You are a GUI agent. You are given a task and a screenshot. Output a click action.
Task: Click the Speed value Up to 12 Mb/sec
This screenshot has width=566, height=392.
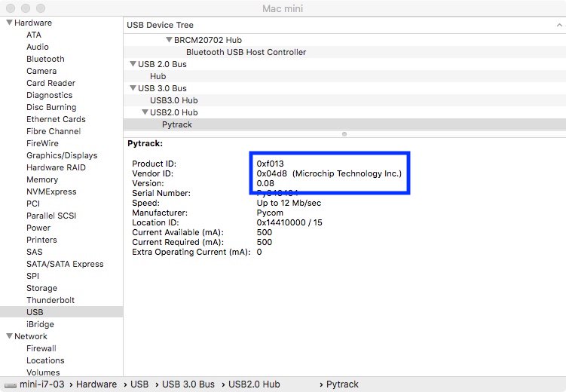(289, 203)
